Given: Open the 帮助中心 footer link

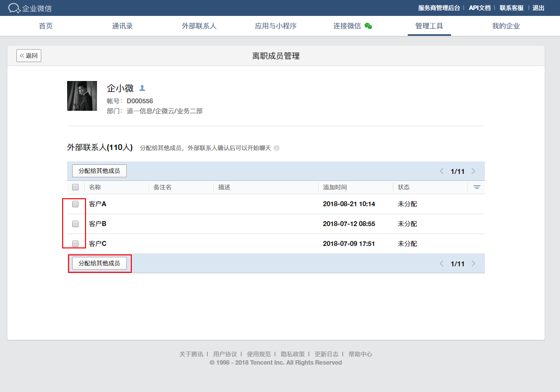Looking at the screenshot, I should pos(361,354).
